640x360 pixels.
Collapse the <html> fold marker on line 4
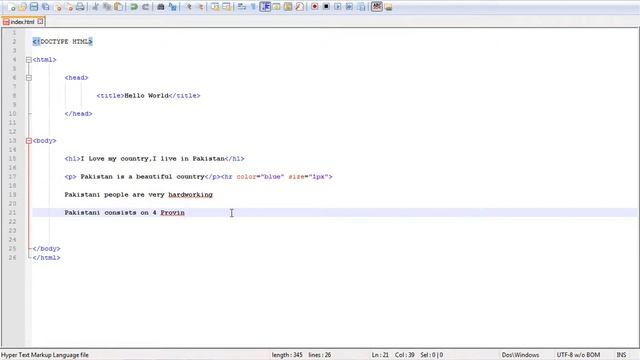coord(29,60)
